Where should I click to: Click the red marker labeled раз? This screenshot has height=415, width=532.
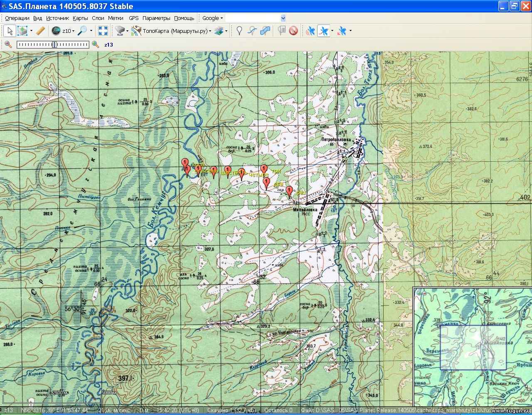tap(289, 192)
